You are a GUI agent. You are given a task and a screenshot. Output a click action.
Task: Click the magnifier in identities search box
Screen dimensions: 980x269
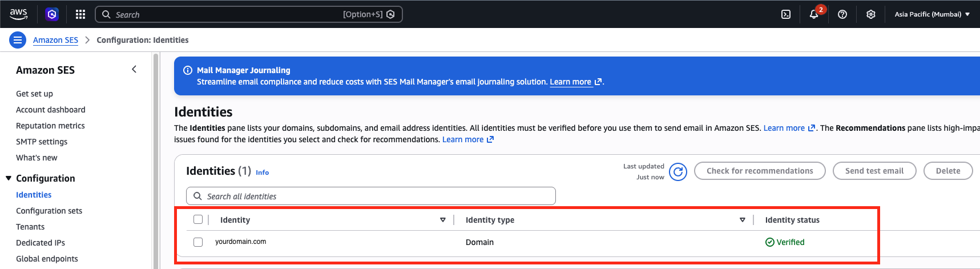click(x=197, y=196)
